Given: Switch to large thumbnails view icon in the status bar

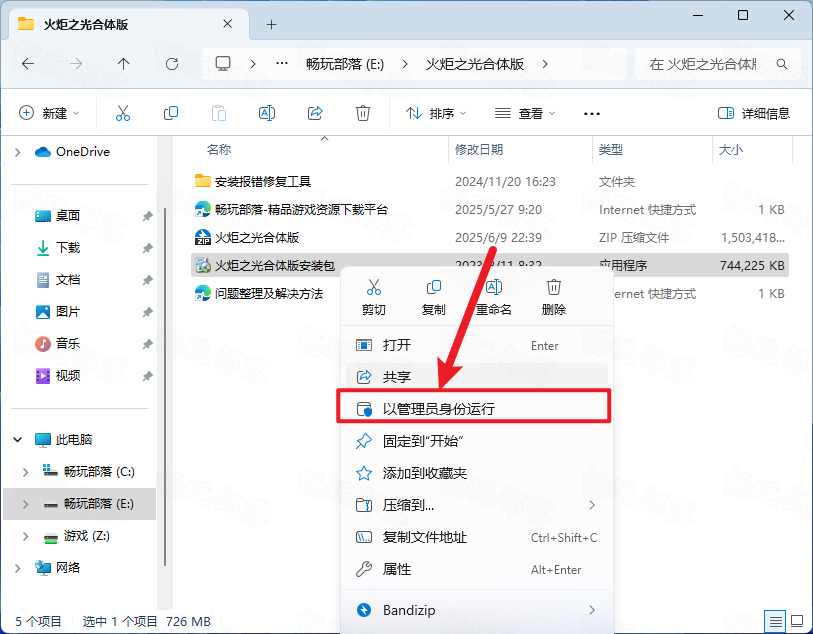Looking at the screenshot, I should tap(797, 621).
